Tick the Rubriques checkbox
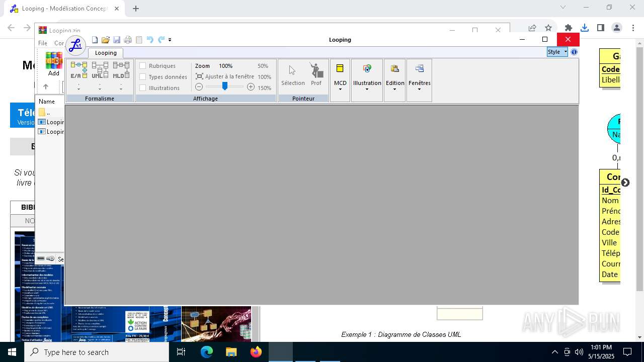 [x=143, y=66]
